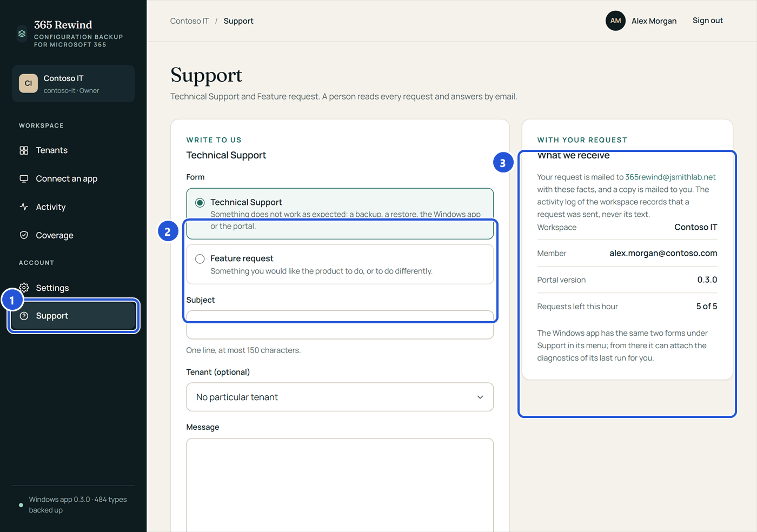Screen dimensions: 757x532
Task: Click the Portal version 0.3.0 value
Action: point(707,280)
